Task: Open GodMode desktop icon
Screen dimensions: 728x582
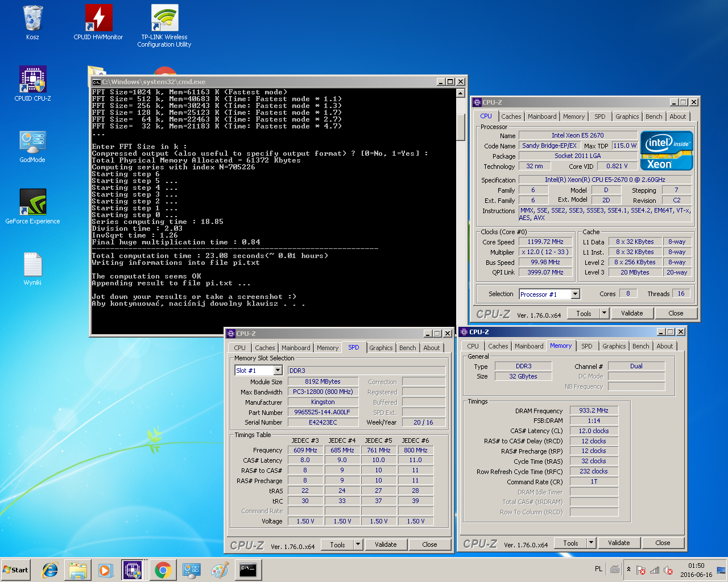Action: (x=32, y=146)
